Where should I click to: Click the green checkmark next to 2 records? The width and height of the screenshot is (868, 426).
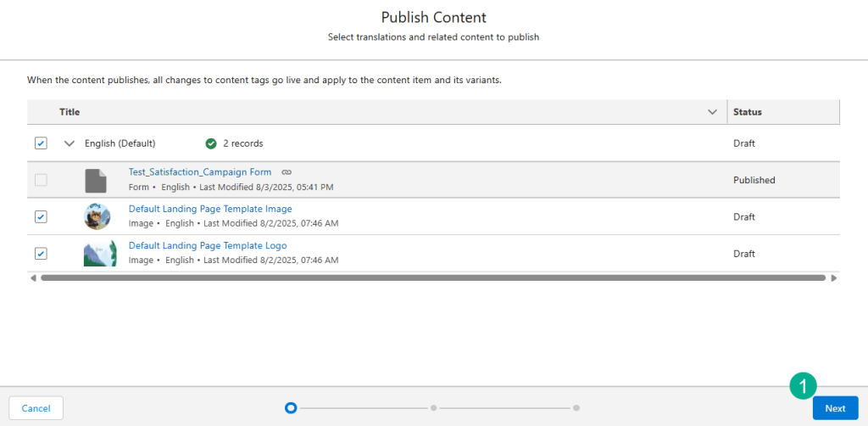click(x=211, y=143)
